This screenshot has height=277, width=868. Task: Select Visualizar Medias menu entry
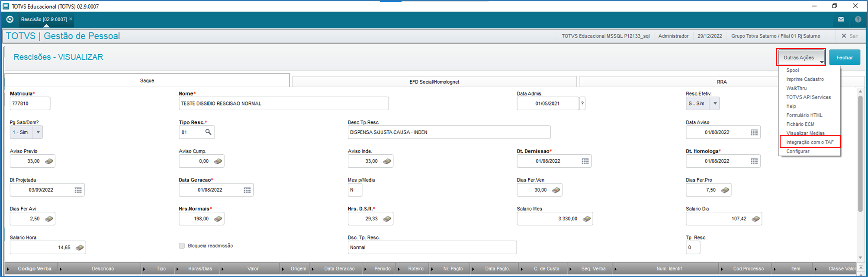[x=805, y=133]
